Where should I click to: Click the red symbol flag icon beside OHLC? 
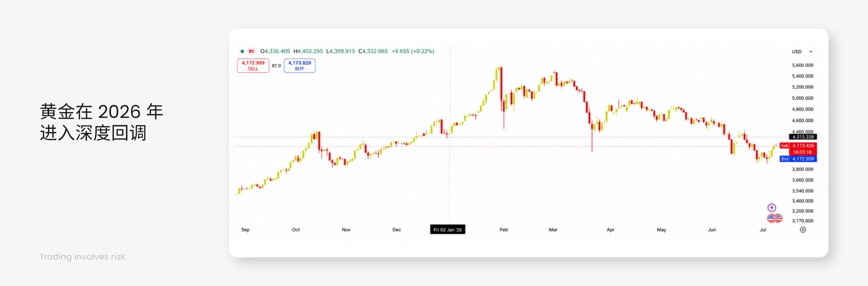[x=252, y=51]
